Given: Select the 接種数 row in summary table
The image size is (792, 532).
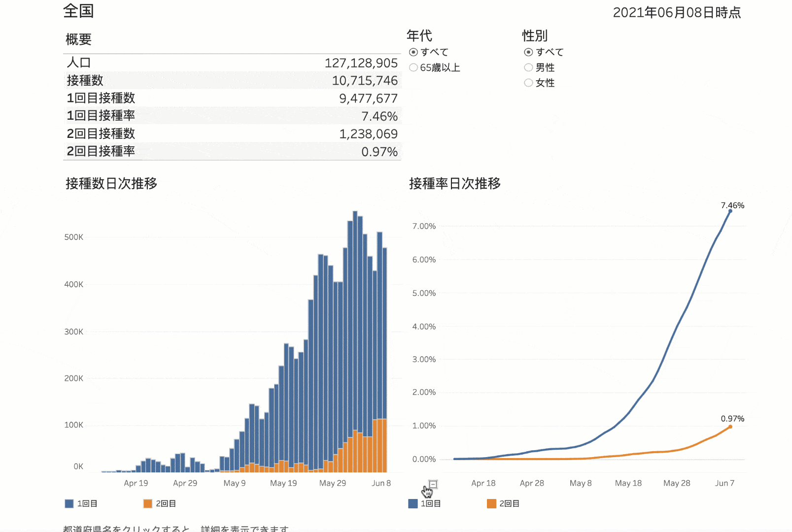Looking at the screenshot, I should (232, 80).
